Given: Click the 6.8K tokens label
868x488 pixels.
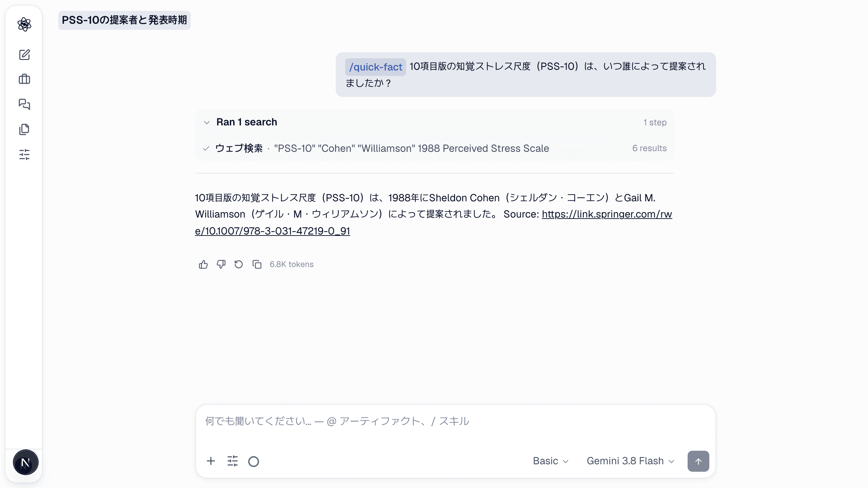Looking at the screenshot, I should point(292,264).
